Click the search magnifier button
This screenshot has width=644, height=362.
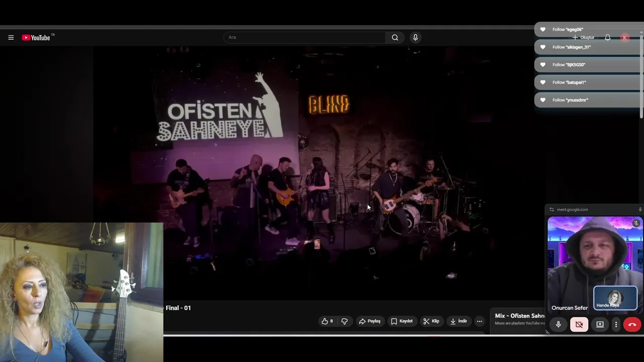point(395,37)
